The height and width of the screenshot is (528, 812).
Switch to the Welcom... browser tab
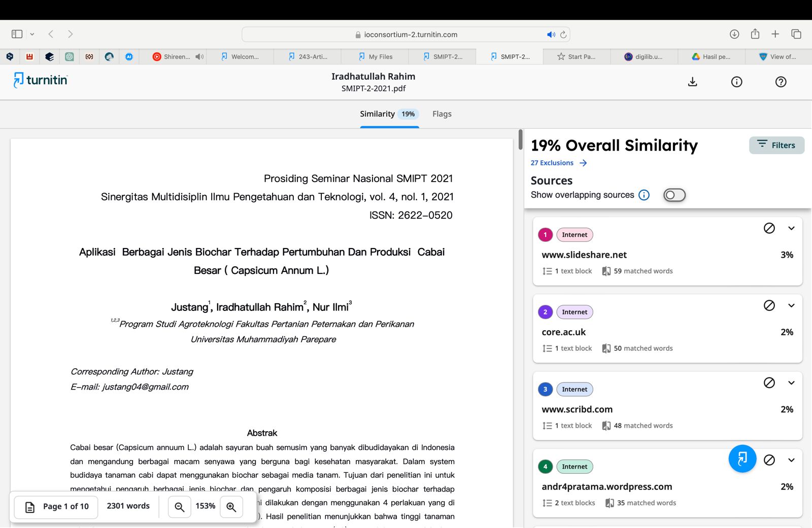[240, 57]
